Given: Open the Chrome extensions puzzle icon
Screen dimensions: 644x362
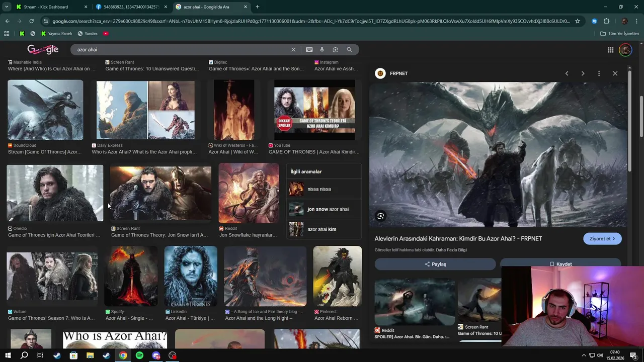Looking at the screenshot, I should [x=606, y=21].
